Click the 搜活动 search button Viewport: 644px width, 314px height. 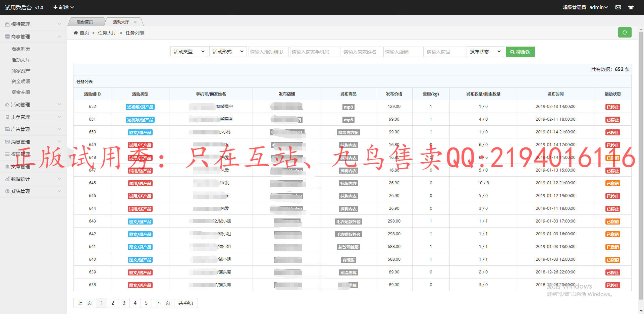(x=520, y=52)
